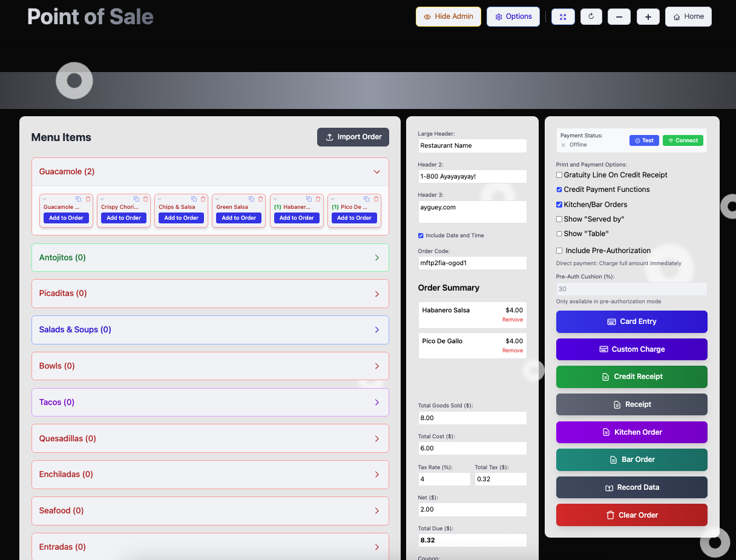Open the Options settings button

(x=513, y=17)
